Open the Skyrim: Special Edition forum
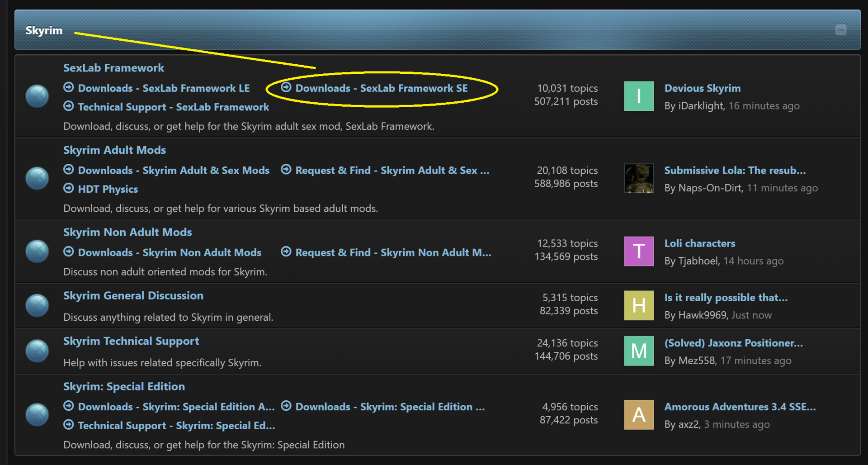868x465 pixels. click(x=124, y=387)
